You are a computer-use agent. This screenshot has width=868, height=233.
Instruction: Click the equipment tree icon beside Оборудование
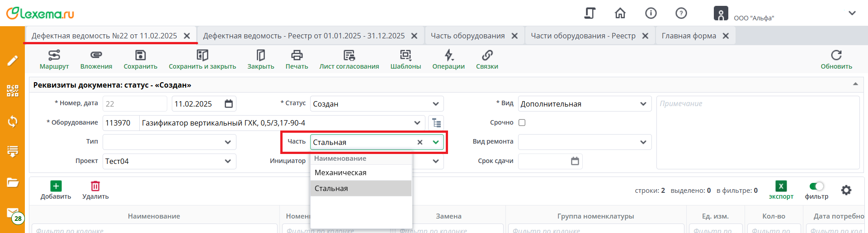436,123
